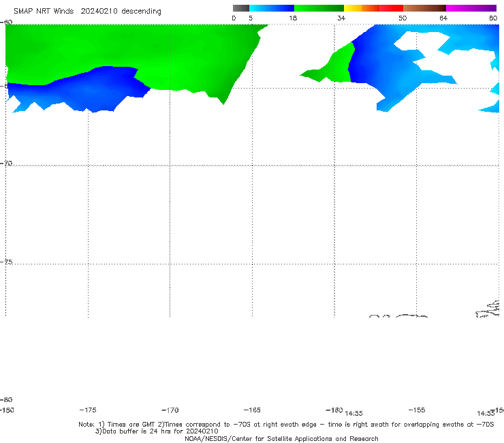504x443 pixels.
Task: Pick the green 18-34 color bar segment
Action: pos(319,8)
